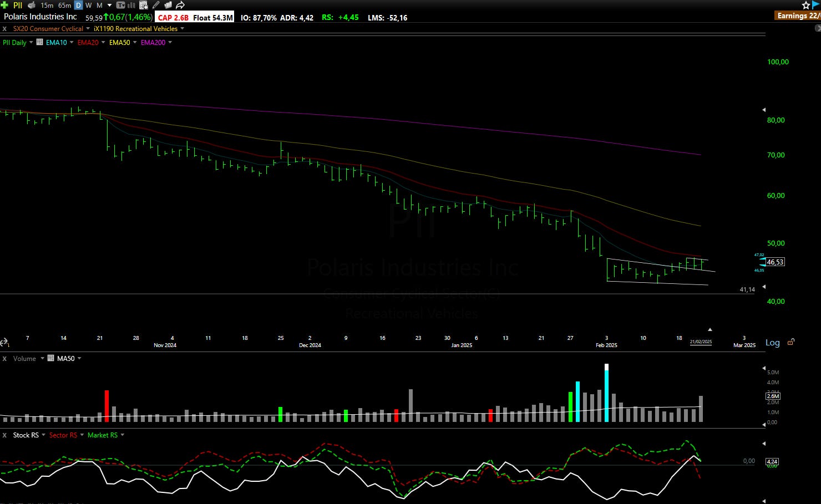This screenshot has width=821, height=504.
Task: Click the star favorite icon
Action: coord(806,5)
